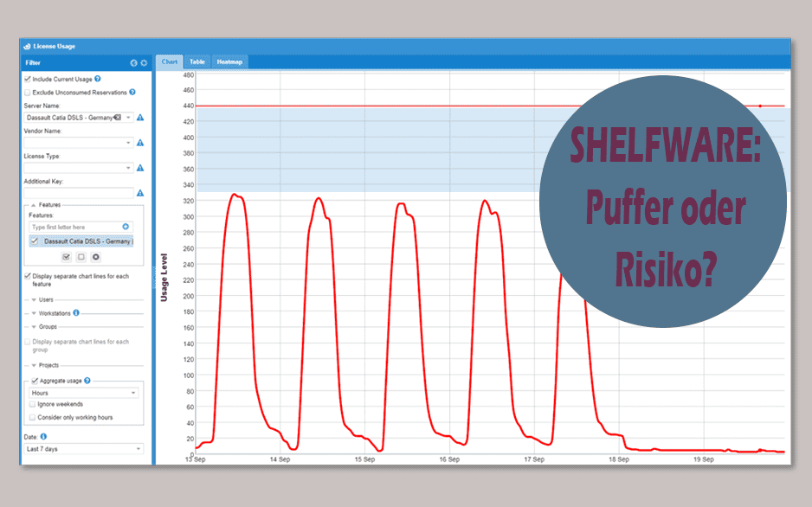
Task: Open help icon beside Aggregate usage
Action: [x=87, y=381]
